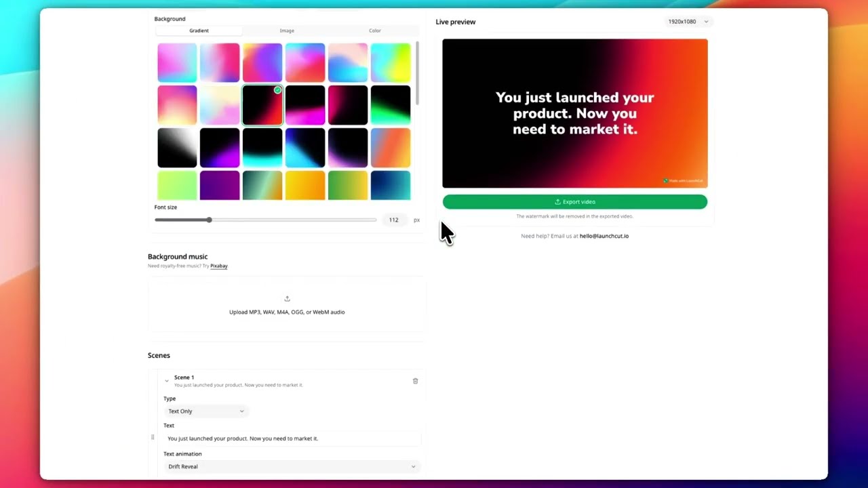Switch to the Image background tab
The height and width of the screenshot is (488, 868).
287,30
